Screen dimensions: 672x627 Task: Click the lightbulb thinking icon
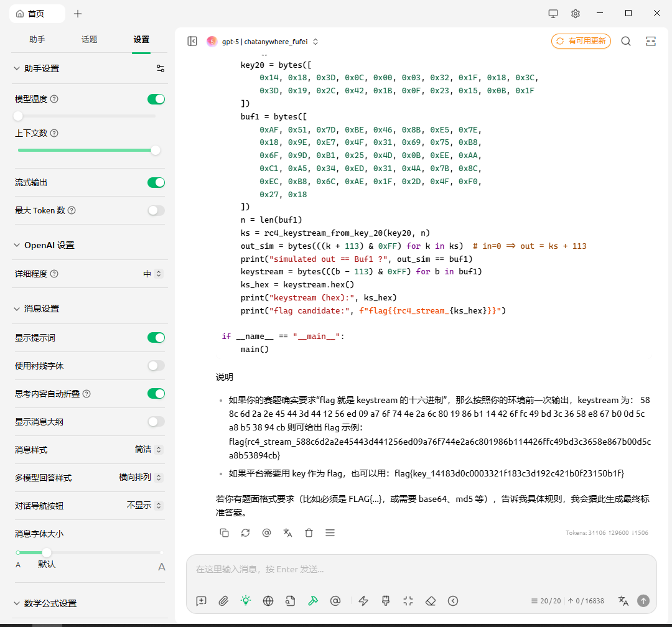pos(246,600)
